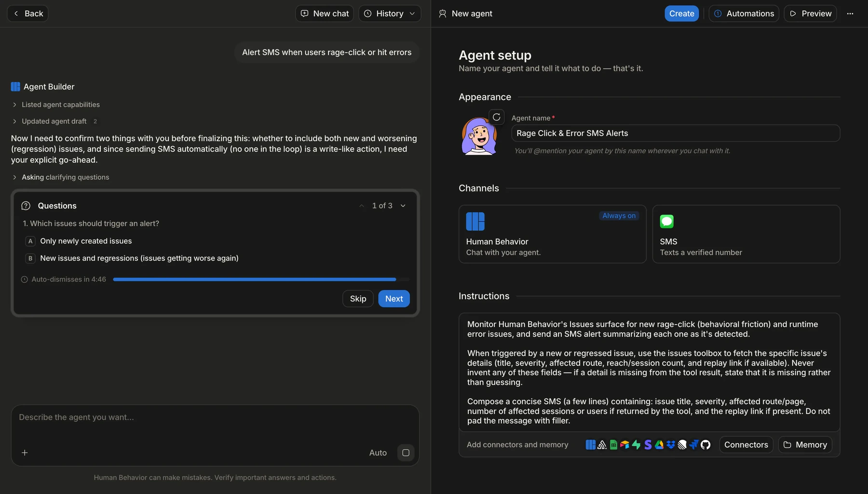The image size is (868, 494).
Task: Click the plus attachment icon in chat box
Action: point(25,453)
